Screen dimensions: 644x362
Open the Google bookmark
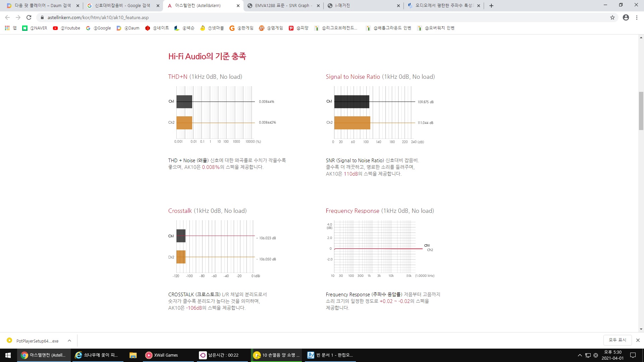click(x=98, y=28)
